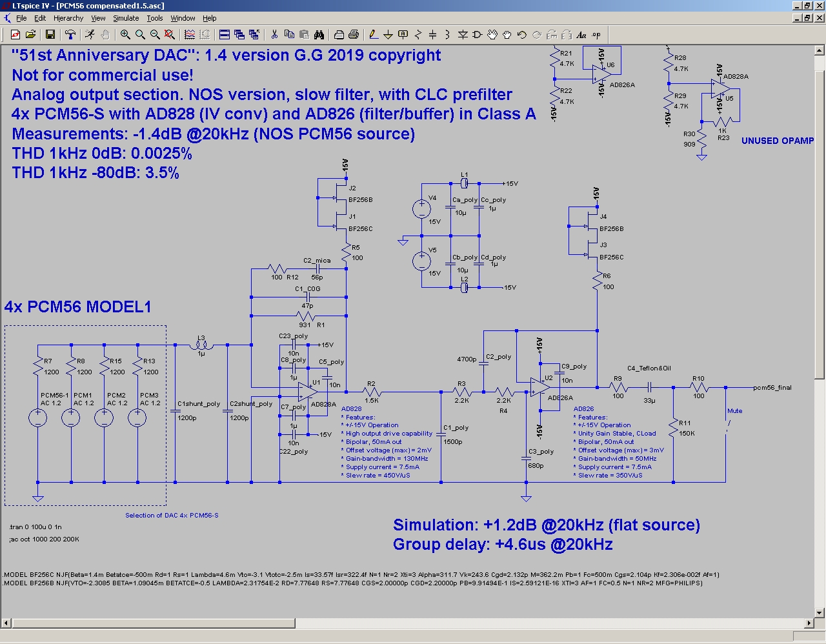Click the Halt simulation hand icon
Image resolution: width=826 pixels, height=644 pixels.
(105, 34)
